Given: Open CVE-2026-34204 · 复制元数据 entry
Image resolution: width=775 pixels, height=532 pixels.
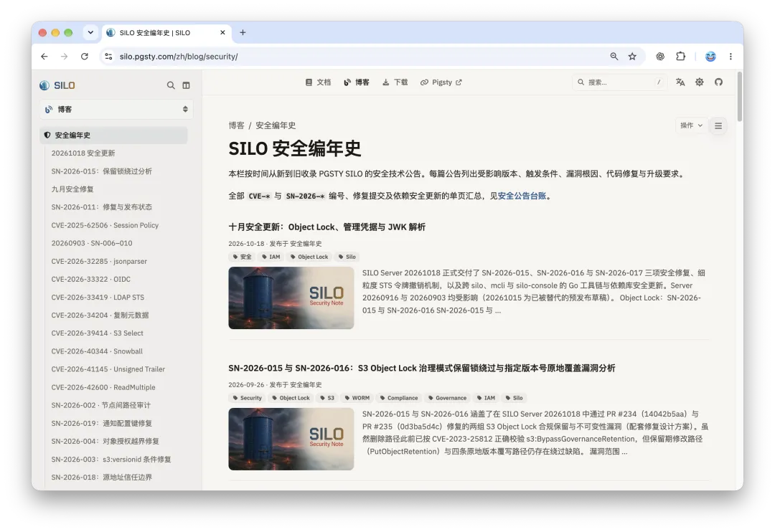Looking at the screenshot, I should [x=100, y=315].
